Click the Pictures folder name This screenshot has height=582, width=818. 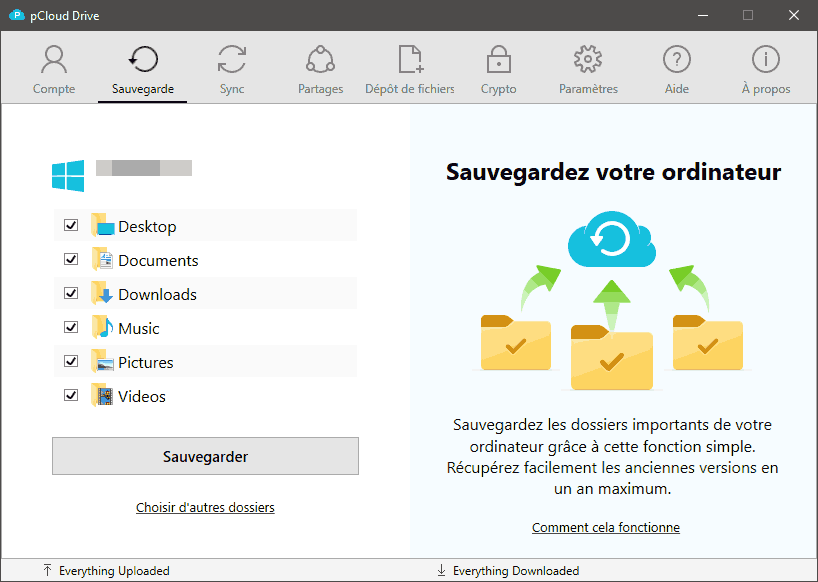click(146, 362)
